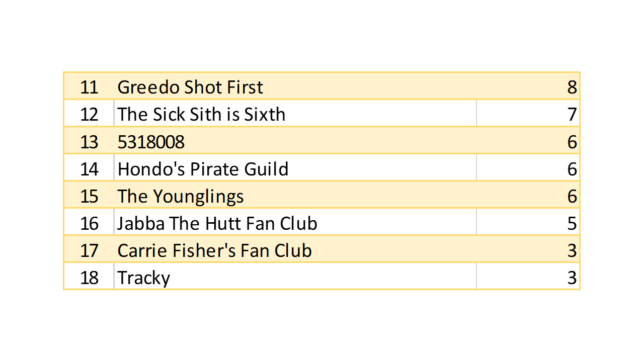Click Carrie Fisher's Fan Club cell
The width and height of the screenshot is (644, 362).
[x=214, y=250]
